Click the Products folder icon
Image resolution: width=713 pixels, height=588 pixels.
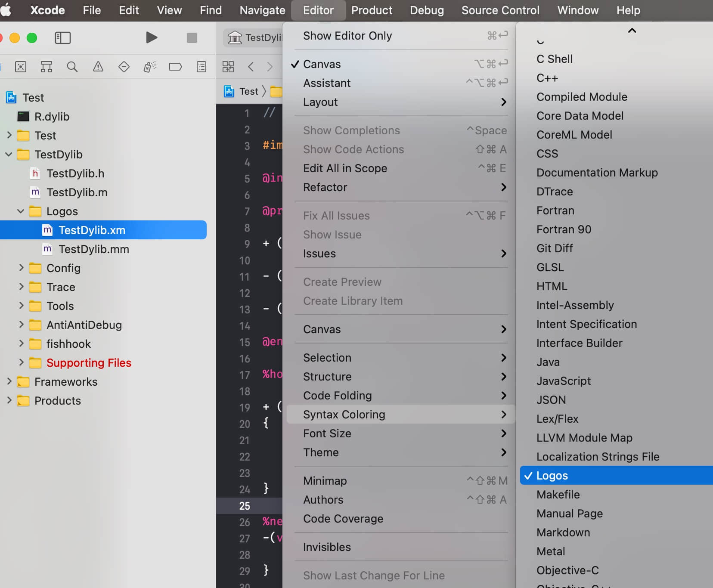tap(23, 401)
